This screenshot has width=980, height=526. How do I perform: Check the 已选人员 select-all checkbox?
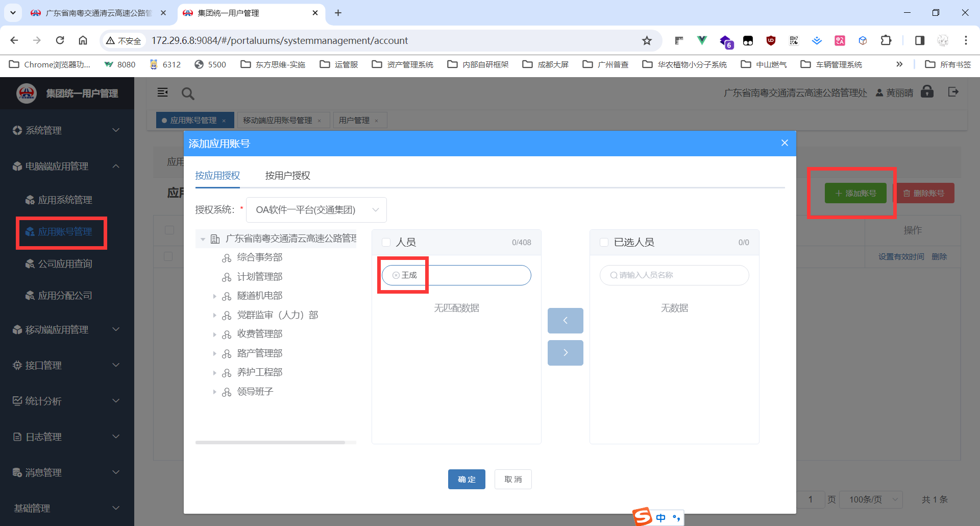coord(604,242)
